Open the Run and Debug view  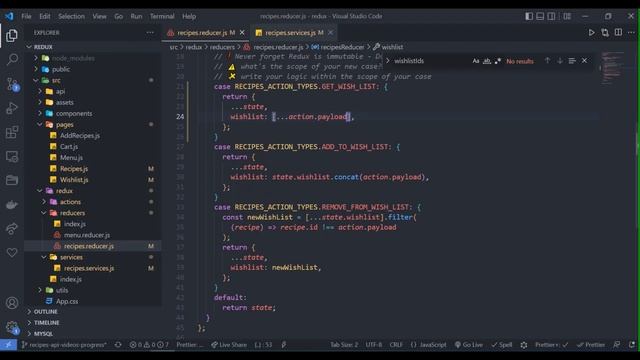tap(12, 108)
